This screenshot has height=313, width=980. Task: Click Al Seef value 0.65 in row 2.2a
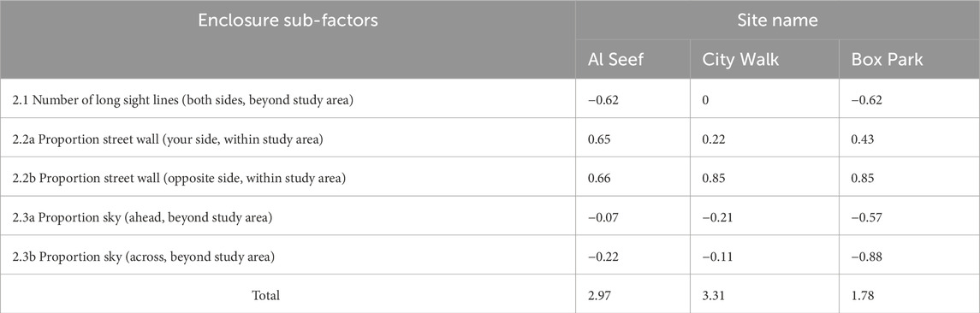598,139
